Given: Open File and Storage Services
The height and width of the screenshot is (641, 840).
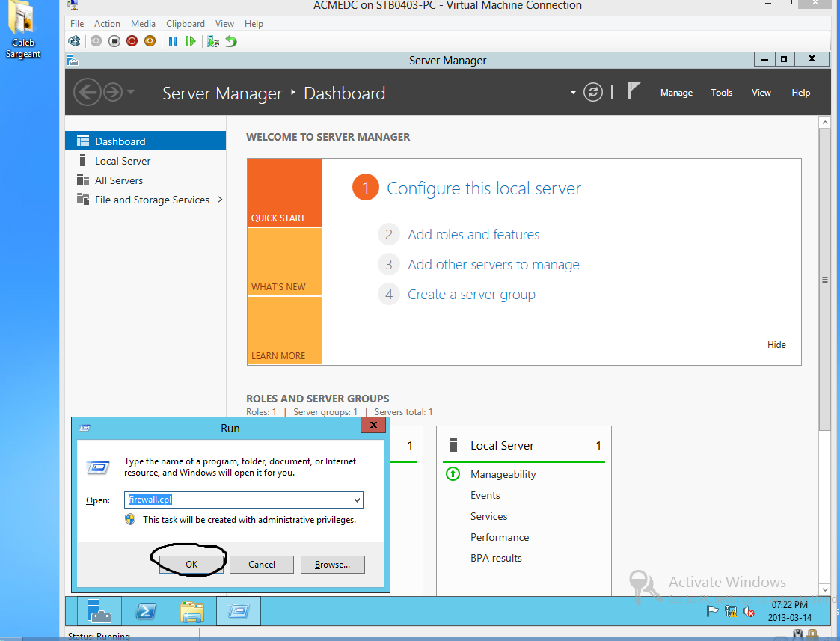Looking at the screenshot, I should coord(152,200).
